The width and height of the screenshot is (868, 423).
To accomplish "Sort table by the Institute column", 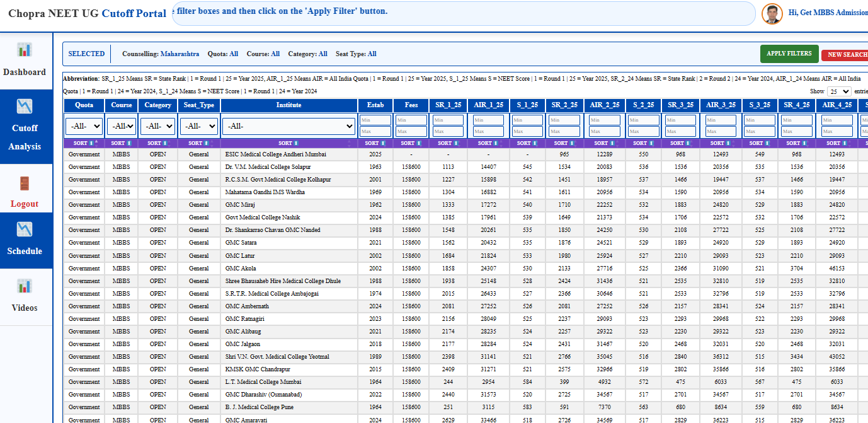I will click(x=288, y=144).
